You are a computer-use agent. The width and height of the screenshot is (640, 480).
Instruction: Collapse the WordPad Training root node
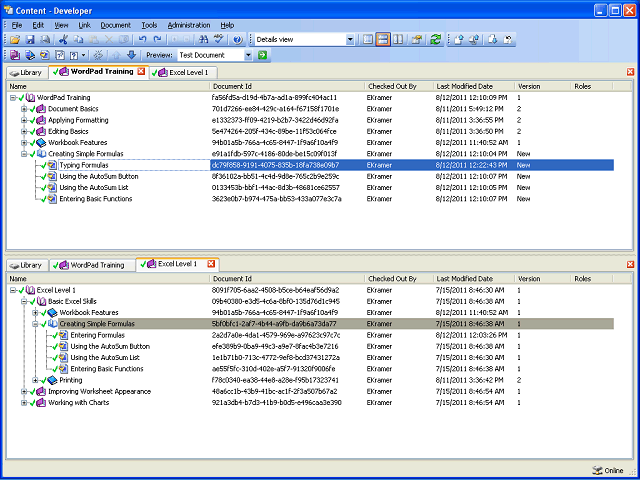(x=13, y=98)
